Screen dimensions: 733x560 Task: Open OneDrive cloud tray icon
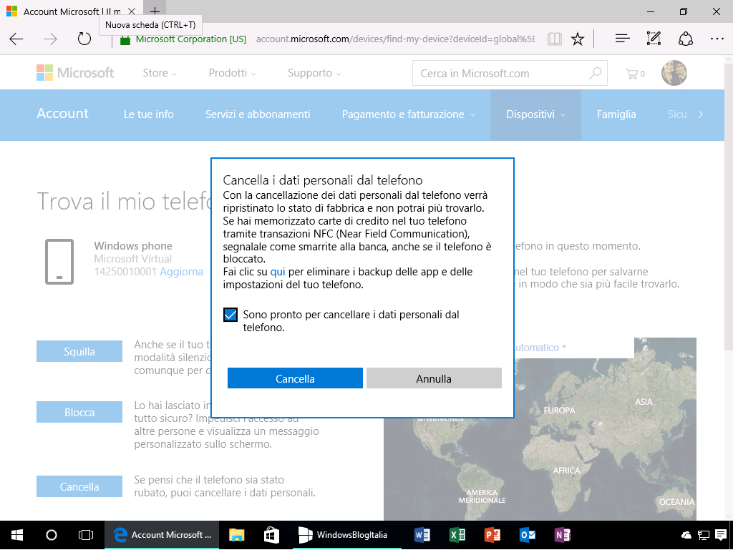(686, 535)
